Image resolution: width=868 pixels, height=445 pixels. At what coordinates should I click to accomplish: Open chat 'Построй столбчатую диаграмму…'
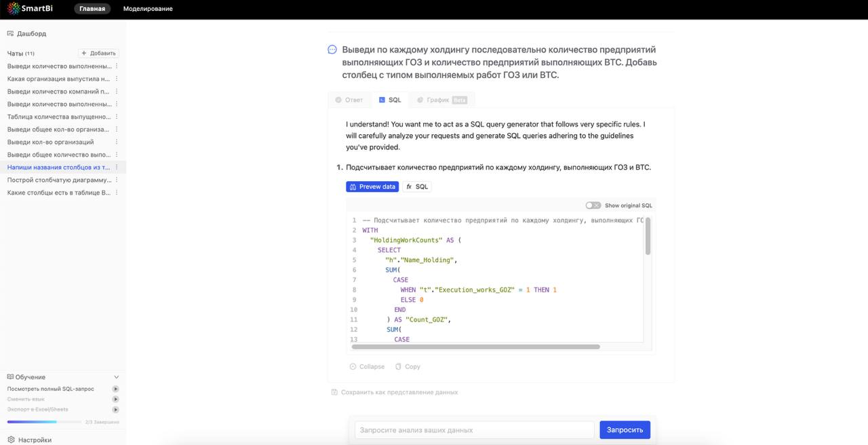click(59, 180)
